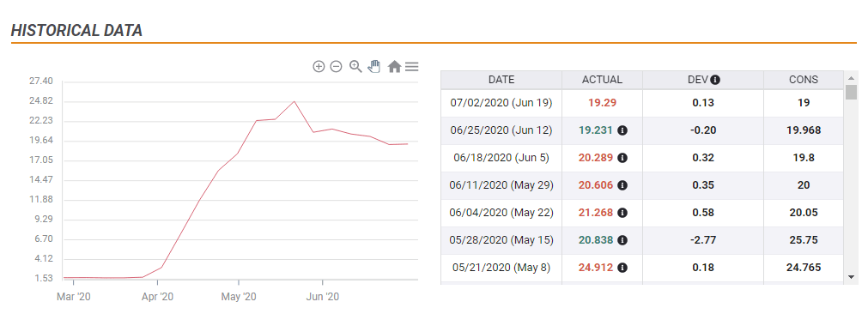This screenshot has height=320, width=868.
Task: Click the actual value 20.289
Action: 596,158
